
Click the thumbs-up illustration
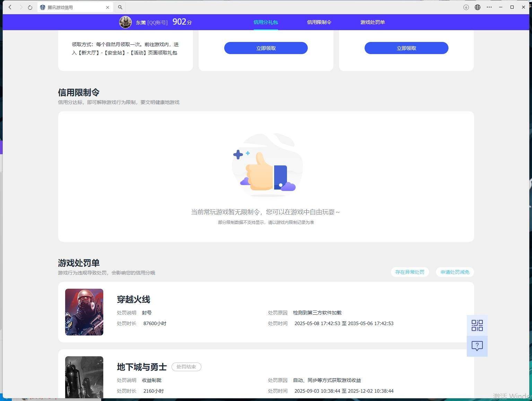point(267,165)
